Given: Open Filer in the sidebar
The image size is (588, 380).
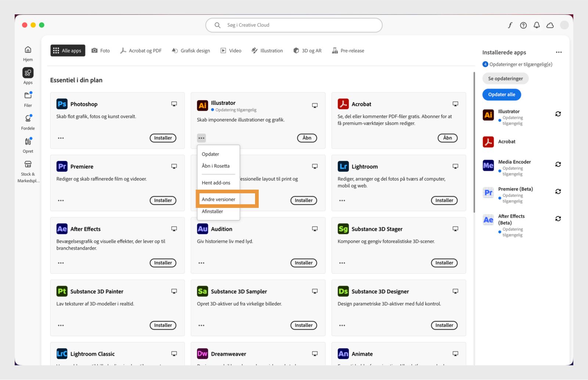Looking at the screenshot, I should [28, 99].
